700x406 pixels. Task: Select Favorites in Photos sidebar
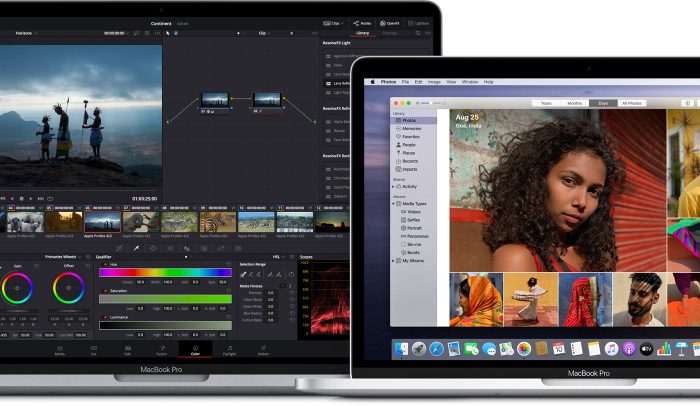coord(407,137)
